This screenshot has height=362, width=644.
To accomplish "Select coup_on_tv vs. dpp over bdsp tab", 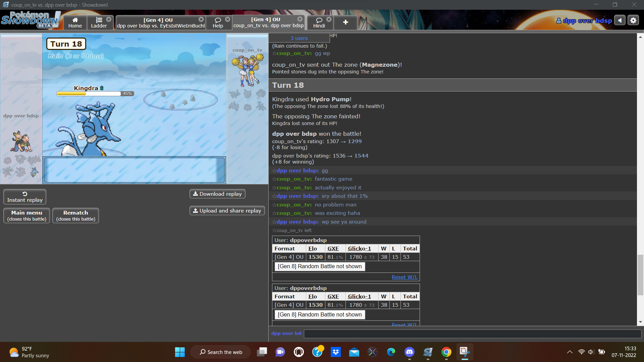I will pyautogui.click(x=268, y=22).
